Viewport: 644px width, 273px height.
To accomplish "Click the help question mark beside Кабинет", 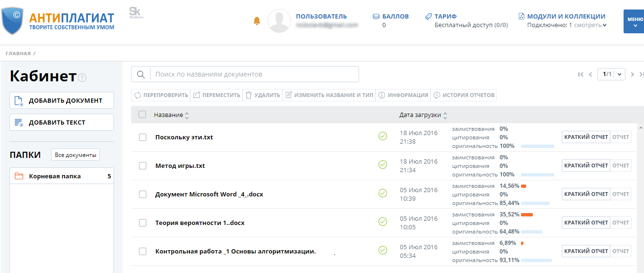I will (x=82, y=78).
